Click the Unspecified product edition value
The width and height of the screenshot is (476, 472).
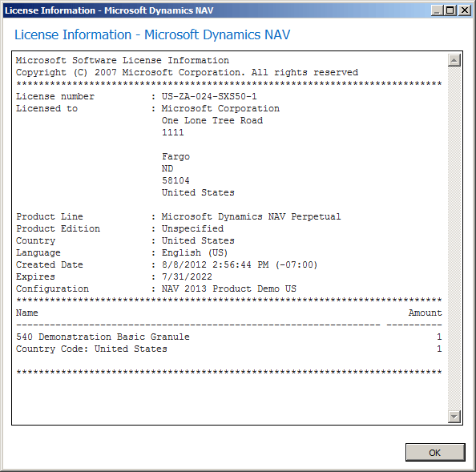coord(192,228)
